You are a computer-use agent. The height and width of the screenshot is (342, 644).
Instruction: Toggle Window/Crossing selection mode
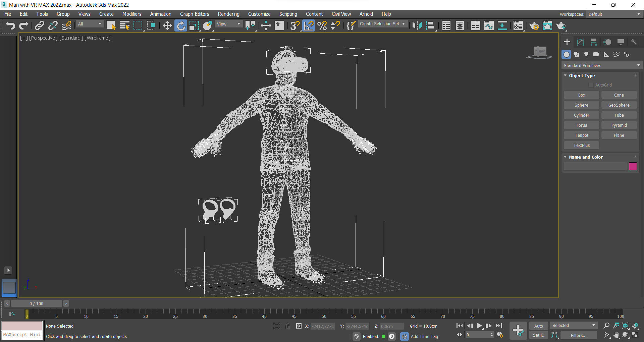coord(151,26)
